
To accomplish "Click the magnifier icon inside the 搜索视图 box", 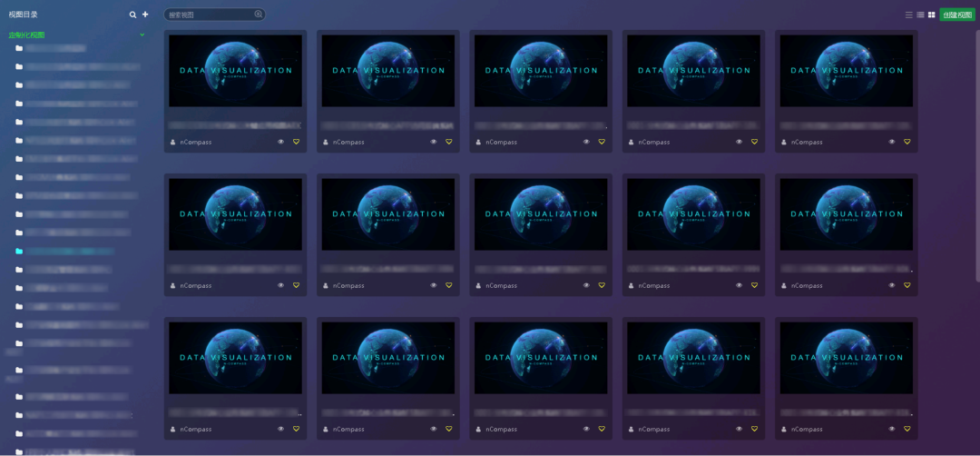I will click(258, 14).
